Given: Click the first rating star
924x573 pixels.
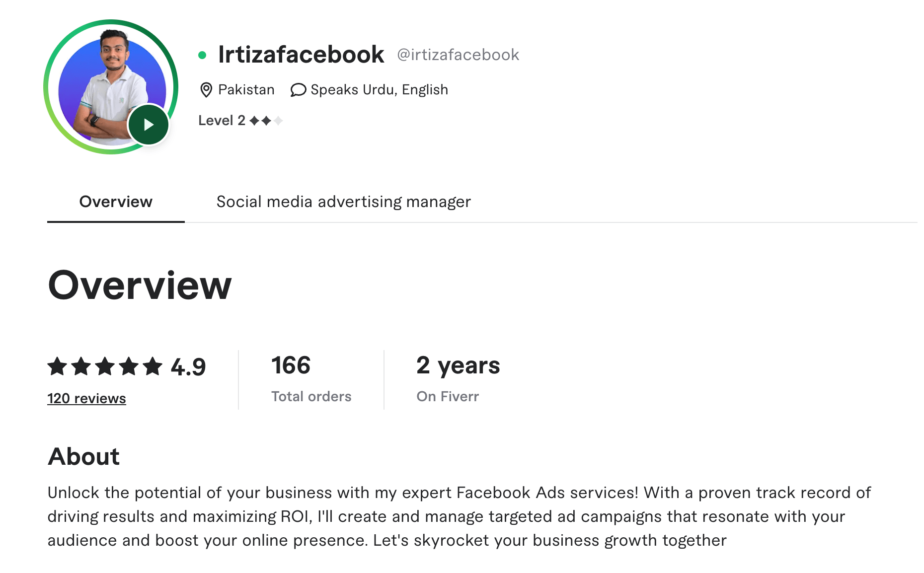Looking at the screenshot, I should pyautogui.click(x=58, y=366).
